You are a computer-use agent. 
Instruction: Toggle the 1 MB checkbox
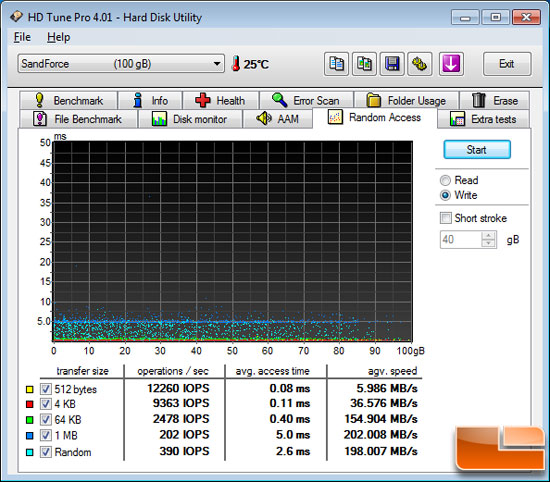[x=45, y=435]
